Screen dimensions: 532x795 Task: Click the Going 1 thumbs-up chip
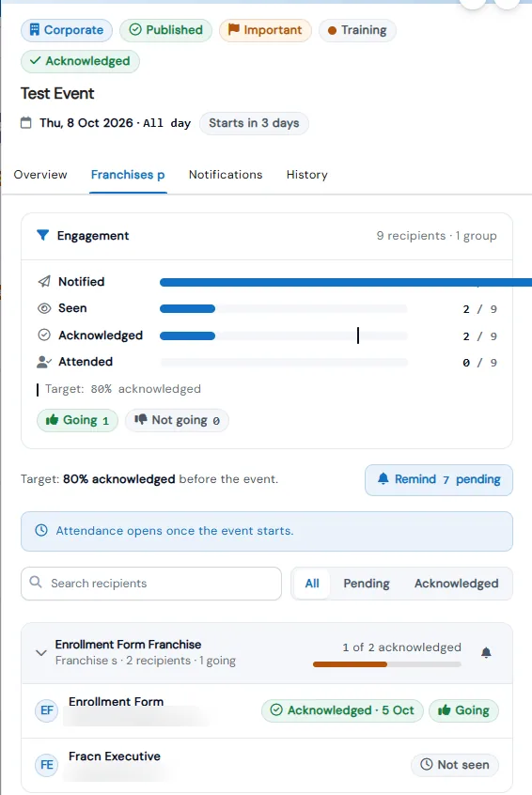click(77, 420)
